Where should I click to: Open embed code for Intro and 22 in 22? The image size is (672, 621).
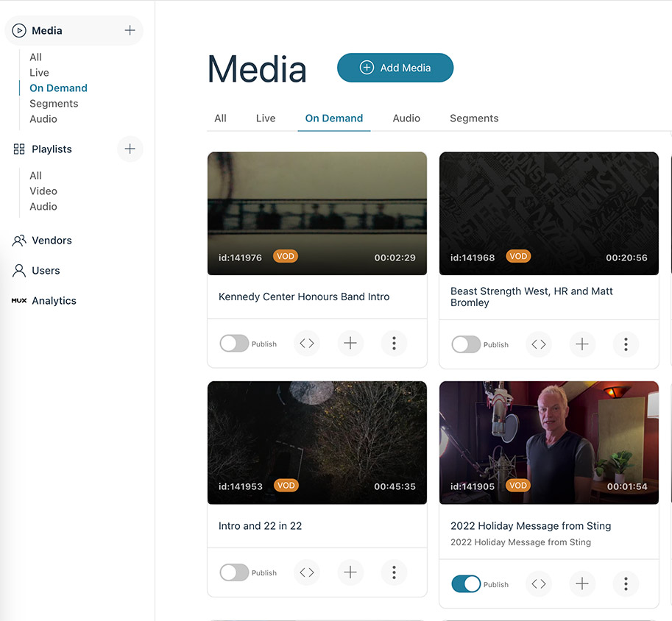307,572
